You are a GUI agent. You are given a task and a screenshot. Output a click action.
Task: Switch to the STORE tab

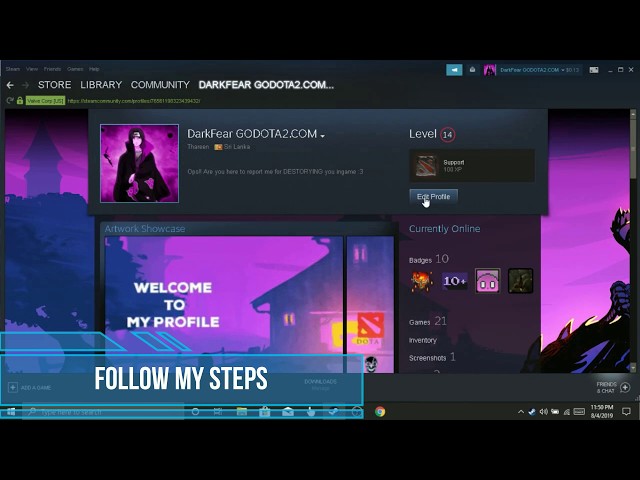click(54, 85)
